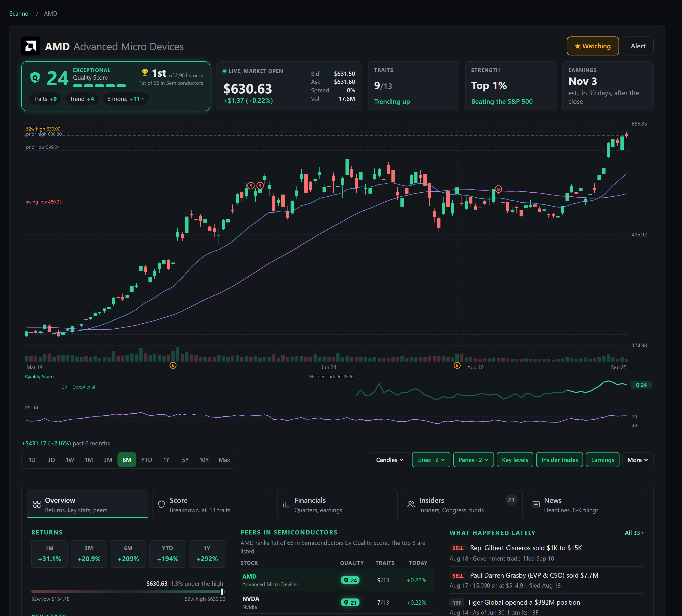Click the green live market status dot

pos(224,71)
